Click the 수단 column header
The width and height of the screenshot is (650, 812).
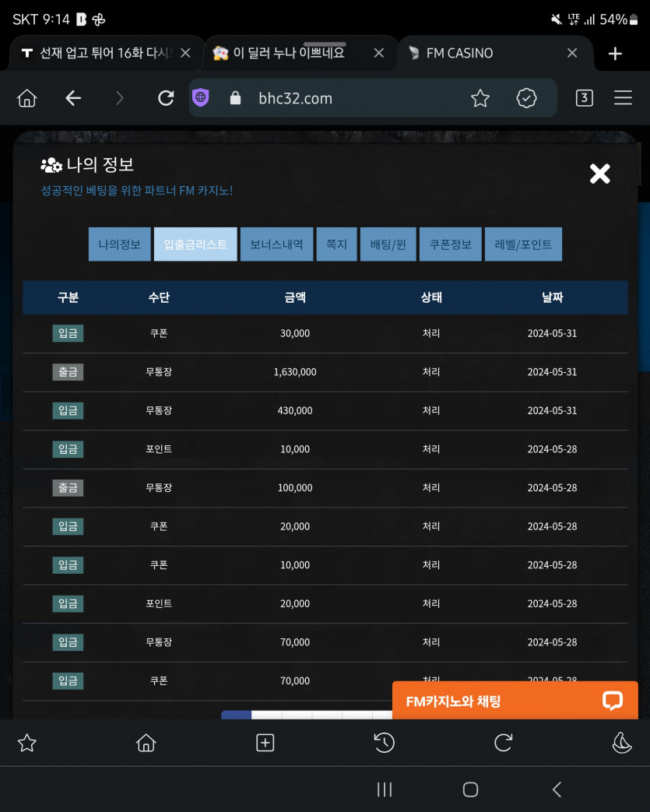[x=159, y=297]
